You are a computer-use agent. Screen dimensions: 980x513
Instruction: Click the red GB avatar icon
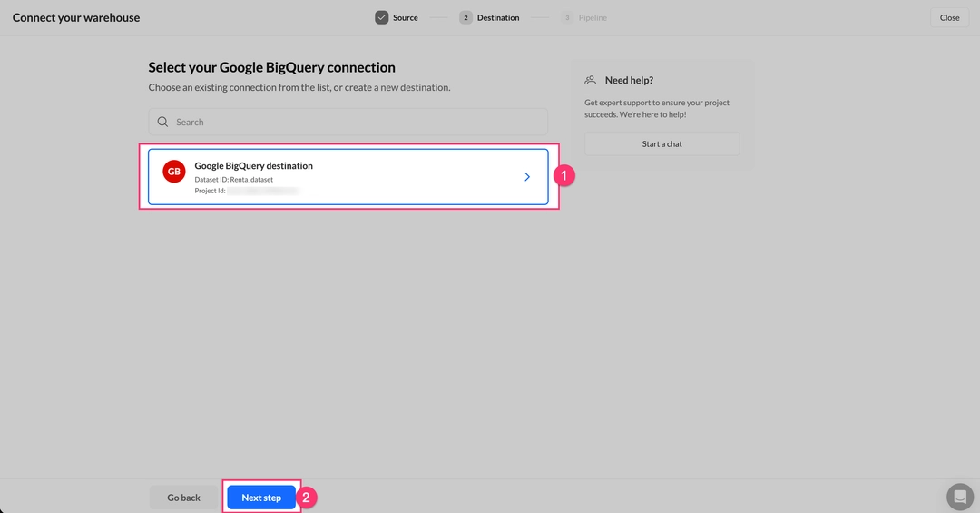174,172
